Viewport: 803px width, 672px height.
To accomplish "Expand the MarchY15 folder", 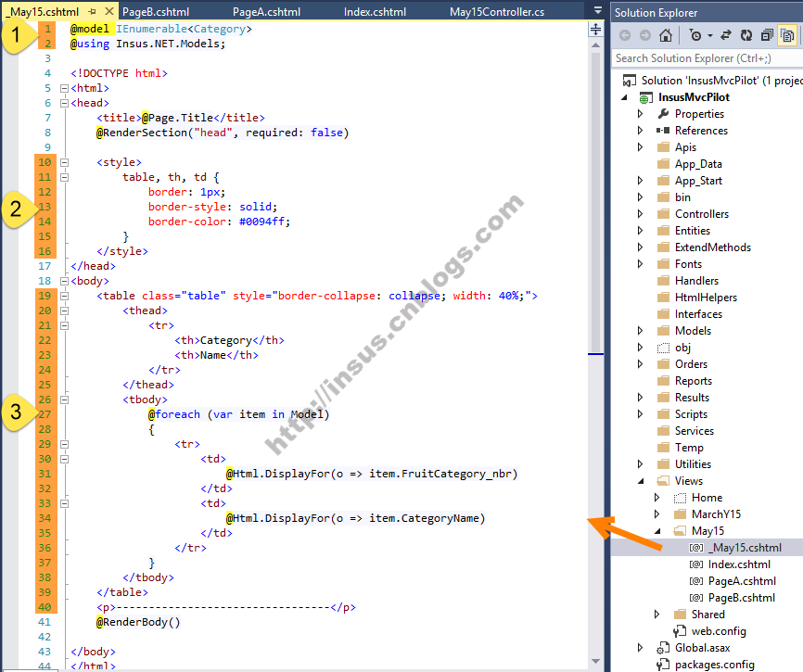I will 657,514.
